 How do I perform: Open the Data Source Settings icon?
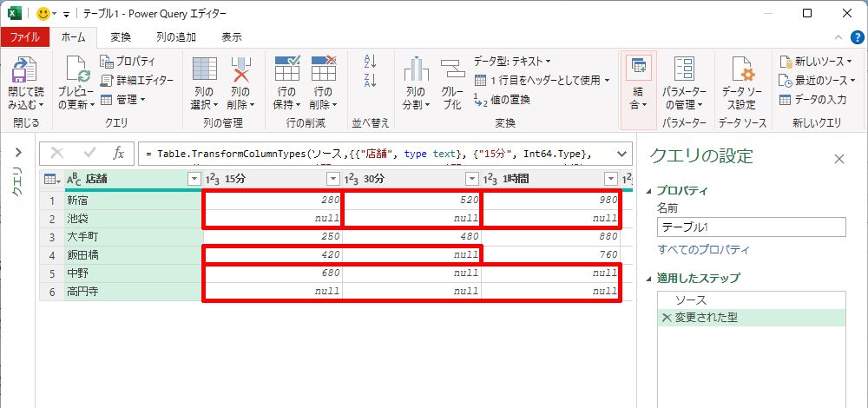742,69
